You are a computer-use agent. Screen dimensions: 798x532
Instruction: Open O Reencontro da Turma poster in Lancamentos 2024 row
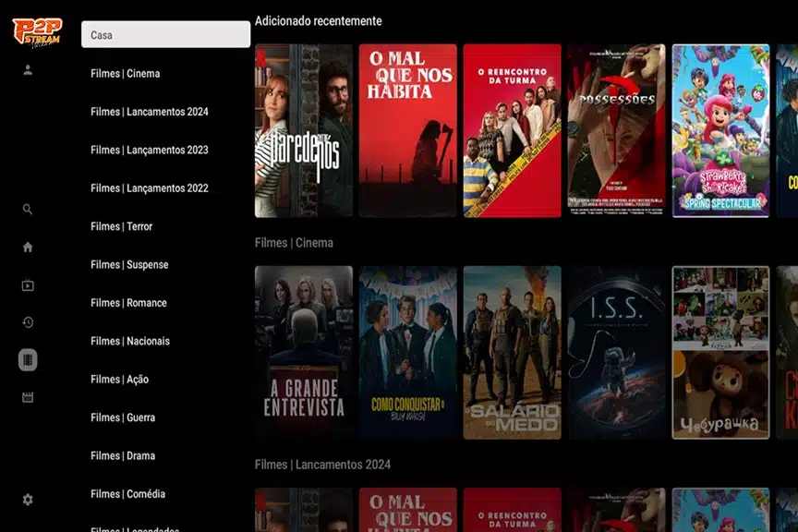click(x=513, y=510)
